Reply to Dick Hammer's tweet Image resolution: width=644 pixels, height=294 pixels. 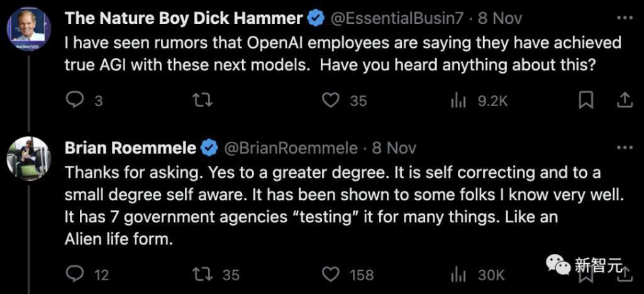point(75,101)
